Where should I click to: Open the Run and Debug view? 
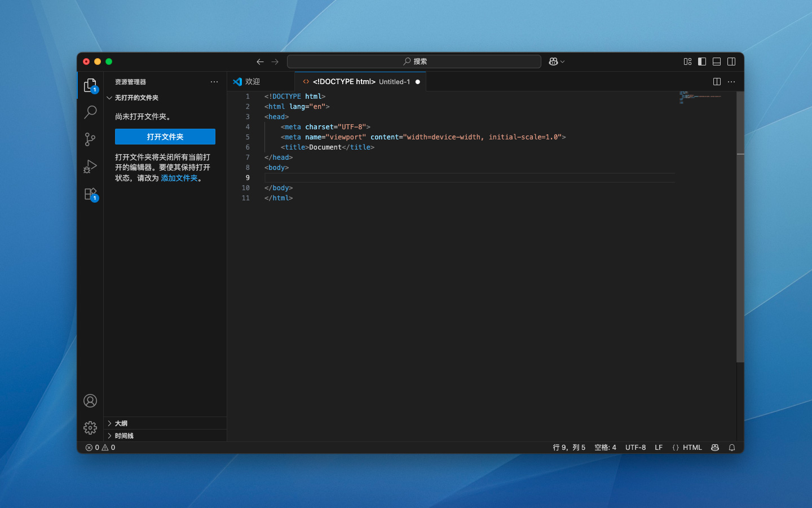click(x=90, y=167)
